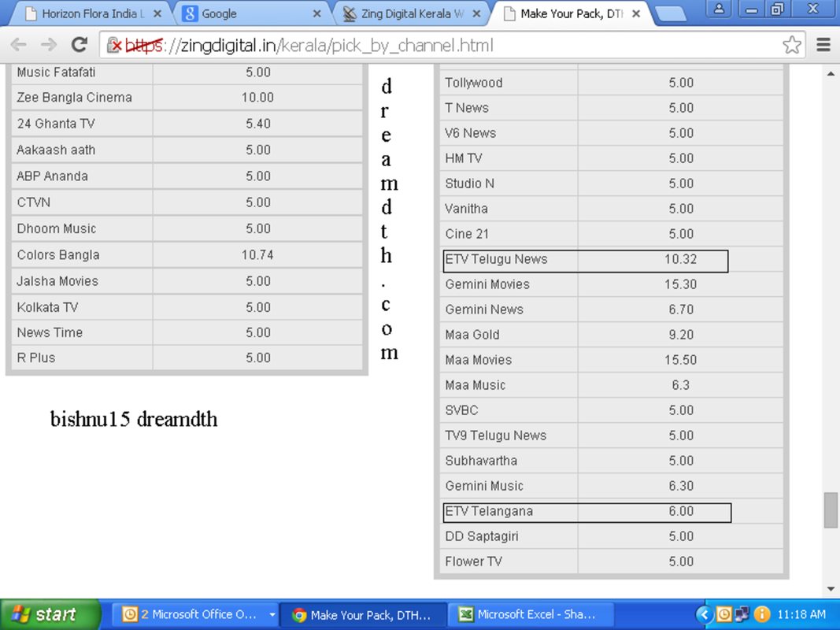Click Aakaash aath channel name
Viewport: 840px width, 630px height.
[x=56, y=150]
